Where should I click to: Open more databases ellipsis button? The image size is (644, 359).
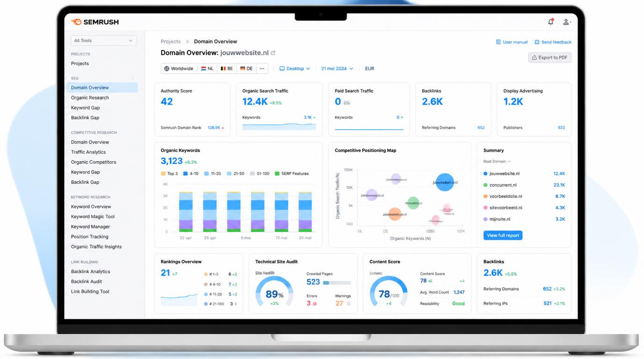tap(262, 69)
